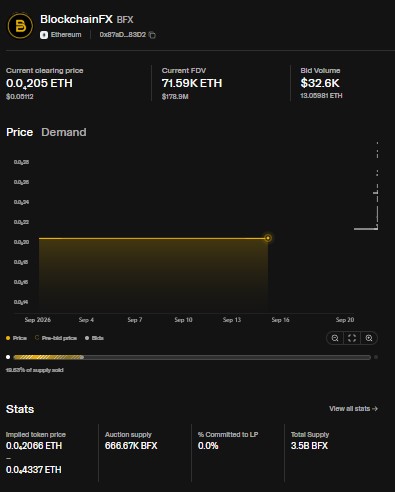Viewport: 395px width, 492px height.
Task: Click the 0.0₄4337 ETH implied price upper value
Action: pyautogui.click(x=34, y=470)
